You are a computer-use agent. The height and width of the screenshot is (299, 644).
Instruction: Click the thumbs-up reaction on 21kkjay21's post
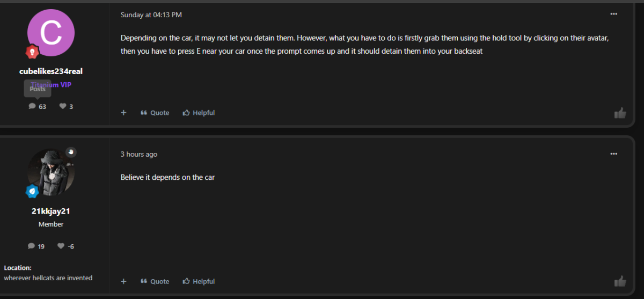pyautogui.click(x=620, y=281)
